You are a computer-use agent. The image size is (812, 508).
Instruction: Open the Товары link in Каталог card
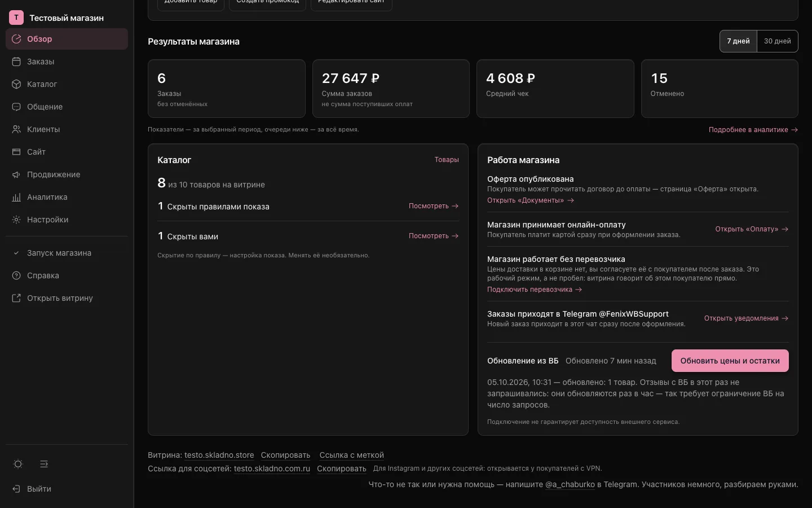tap(447, 160)
